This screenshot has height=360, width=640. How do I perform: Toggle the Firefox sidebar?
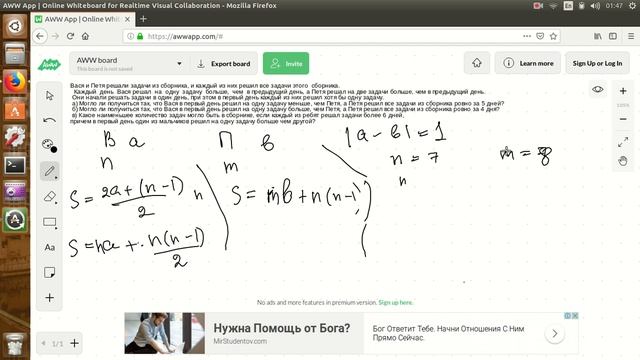pos(613,36)
